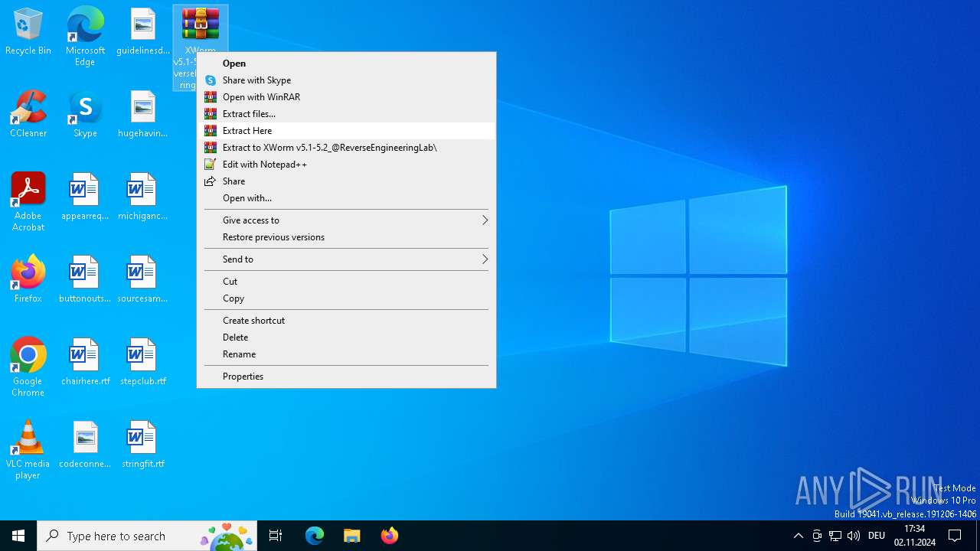Choose Edit with Notepad++
This screenshot has height=551, width=980.
tap(346, 165)
